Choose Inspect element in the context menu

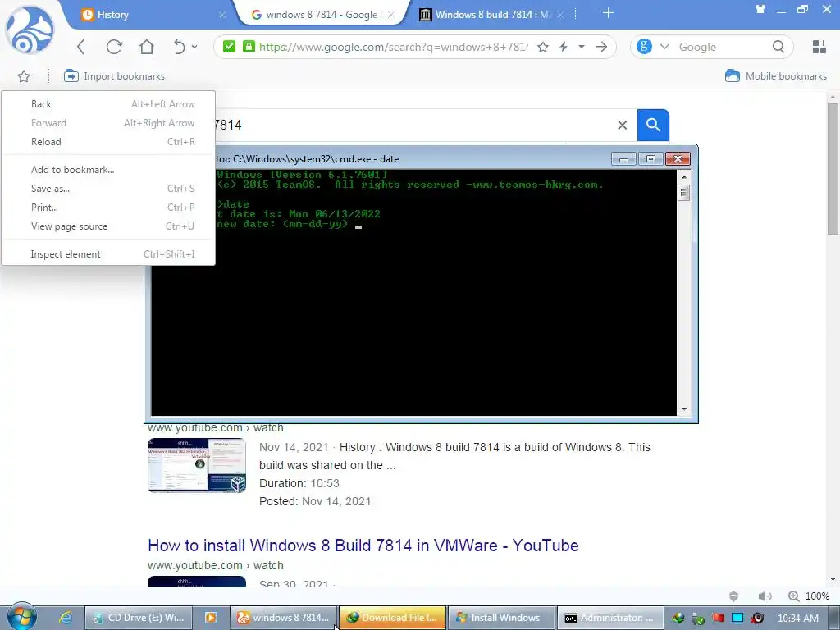[x=108, y=254]
